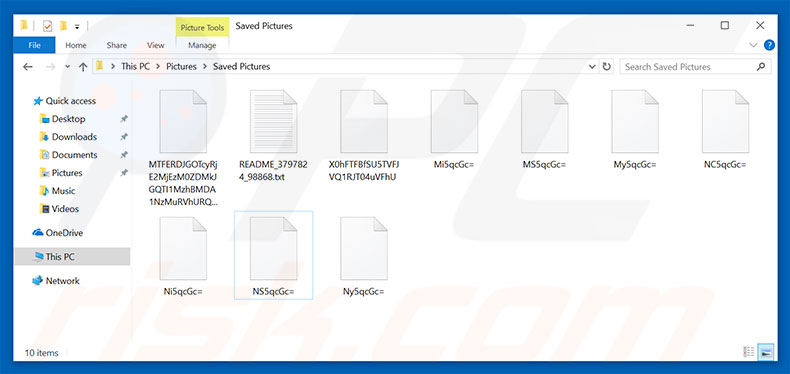The height and width of the screenshot is (374, 790).
Task: Select the file NS5qcGc=
Action: (274, 256)
